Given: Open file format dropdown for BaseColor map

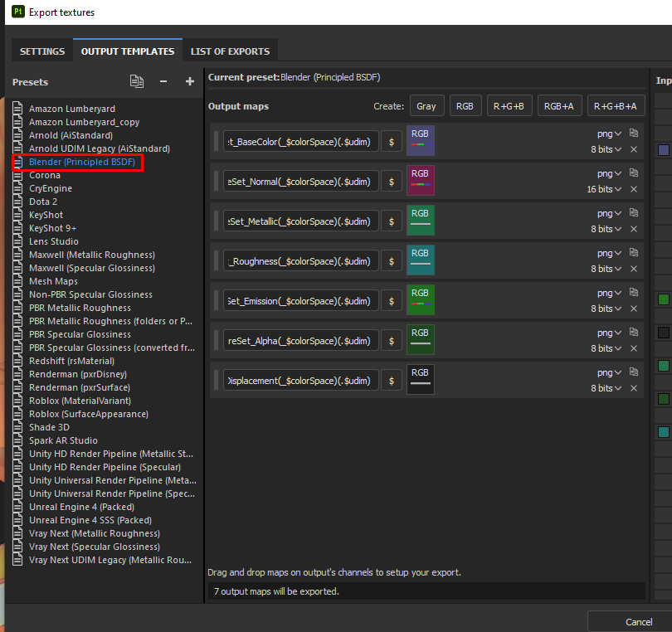Looking at the screenshot, I should pos(609,134).
